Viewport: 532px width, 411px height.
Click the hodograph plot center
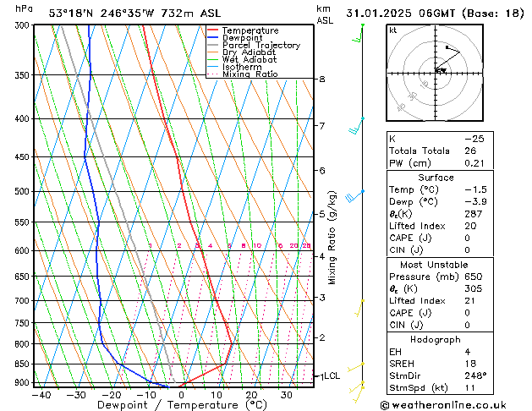tap(436, 73)
